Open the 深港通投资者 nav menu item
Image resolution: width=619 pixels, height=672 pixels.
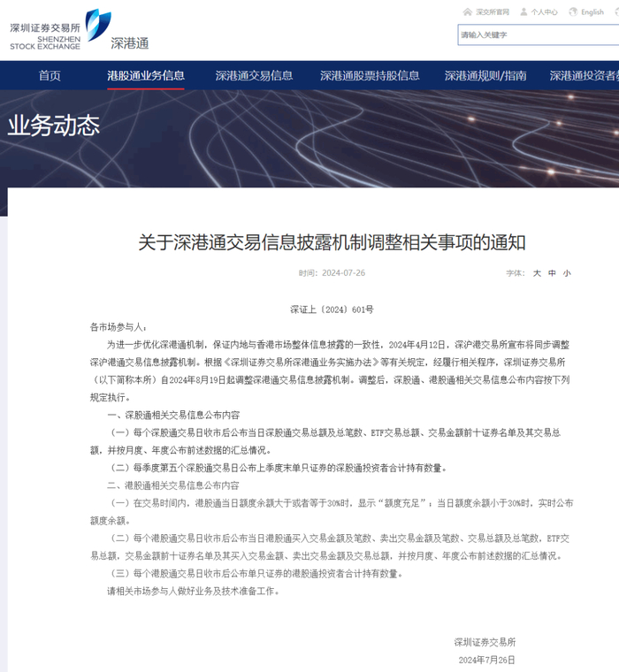585,76
